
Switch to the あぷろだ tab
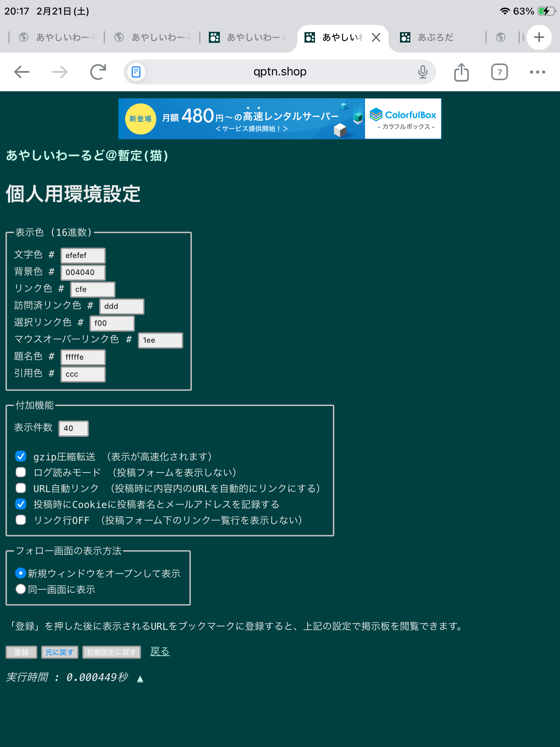[435, 37]
